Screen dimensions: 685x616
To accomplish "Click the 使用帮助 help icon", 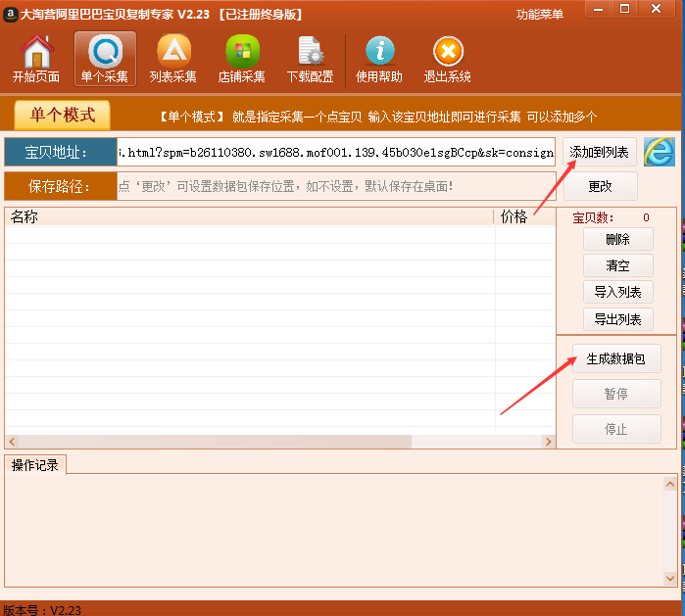I will tap(379, 59).
